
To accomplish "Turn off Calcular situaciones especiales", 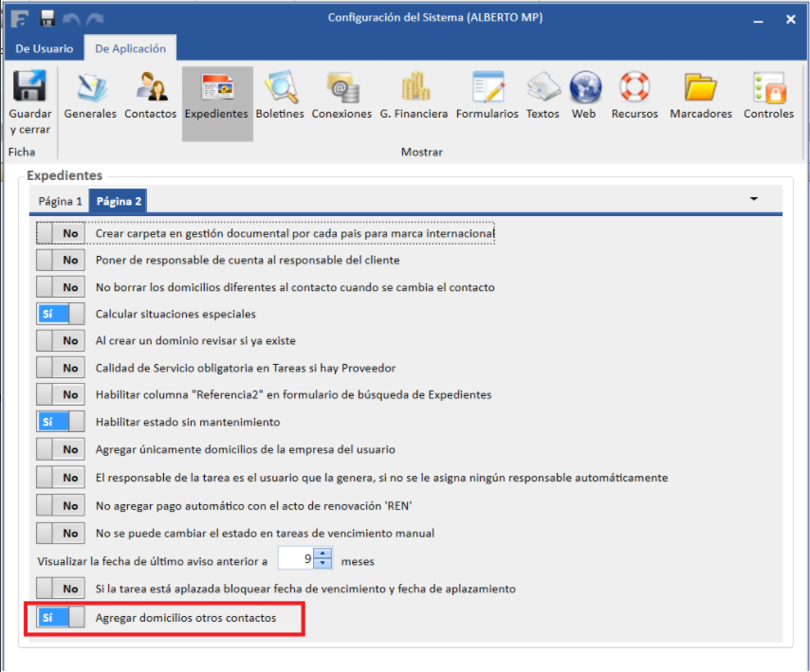I will click(x=59, y=314).
